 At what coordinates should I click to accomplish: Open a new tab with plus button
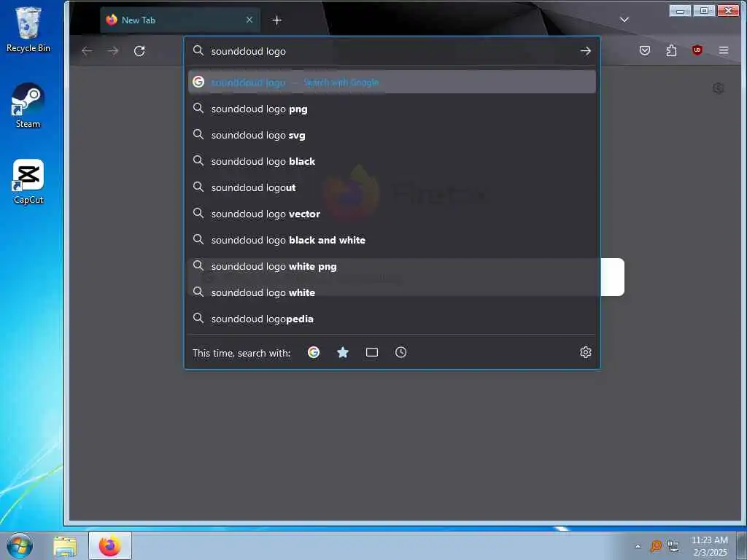point(276,20)
